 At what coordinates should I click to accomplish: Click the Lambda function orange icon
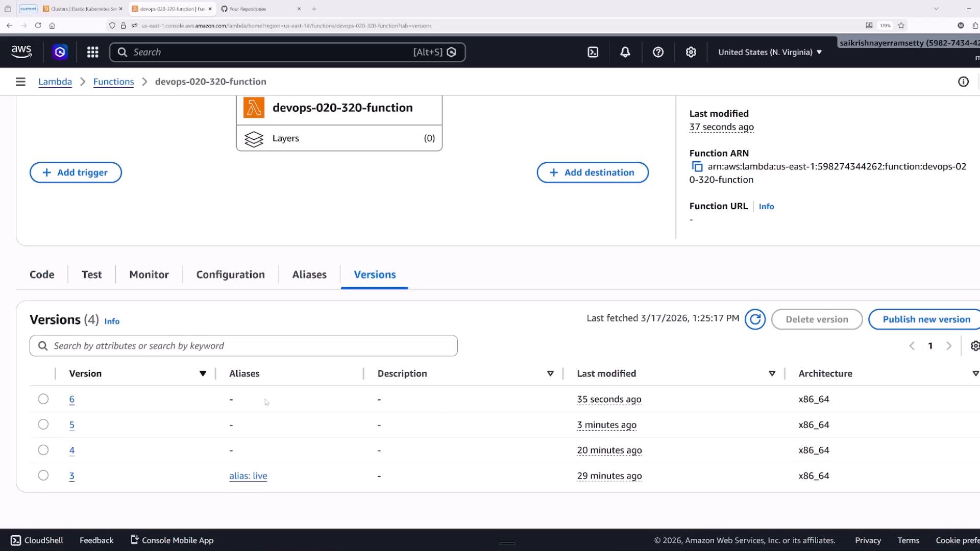coord(254,108)
